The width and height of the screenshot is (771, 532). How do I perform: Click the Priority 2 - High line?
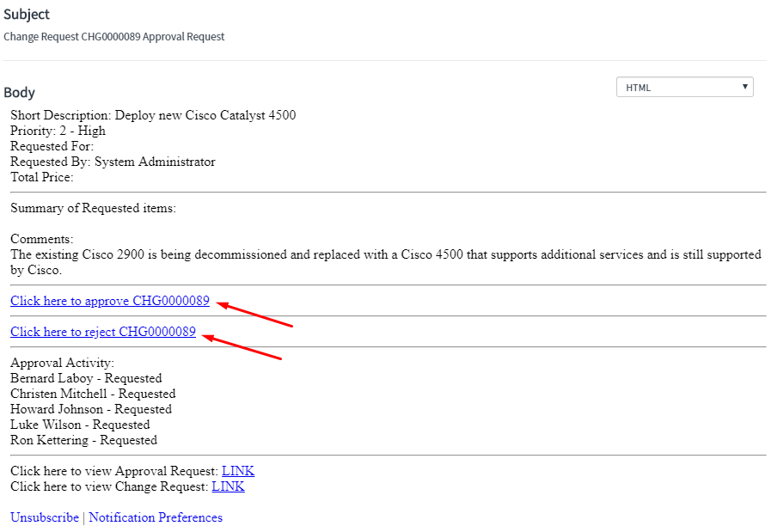(x=58, y=131)
